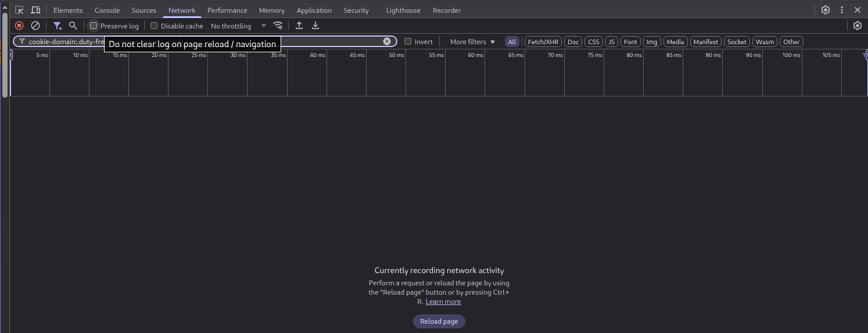The image size is (868, 333).
Task: Filter by Media requests
Action: tap(676, 42)
